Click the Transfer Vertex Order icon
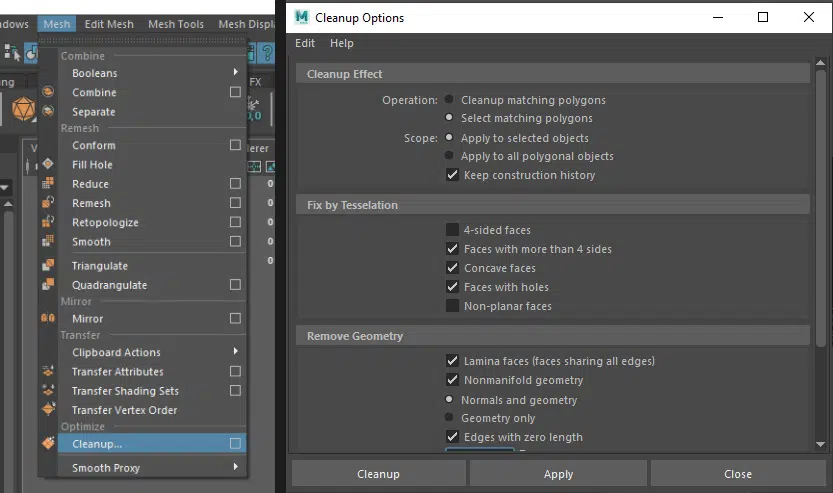The image size is (833, 493). (48, 409)
